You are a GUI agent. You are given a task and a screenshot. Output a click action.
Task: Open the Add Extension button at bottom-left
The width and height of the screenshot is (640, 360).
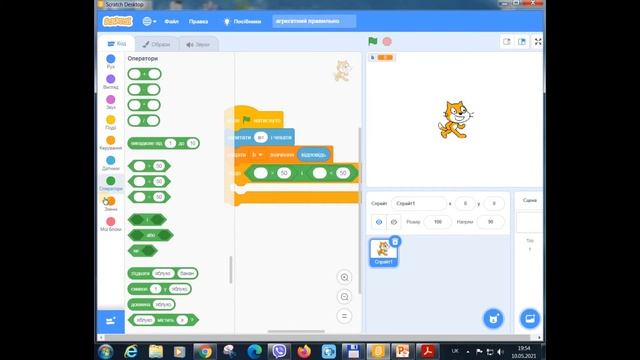point(111,322)
